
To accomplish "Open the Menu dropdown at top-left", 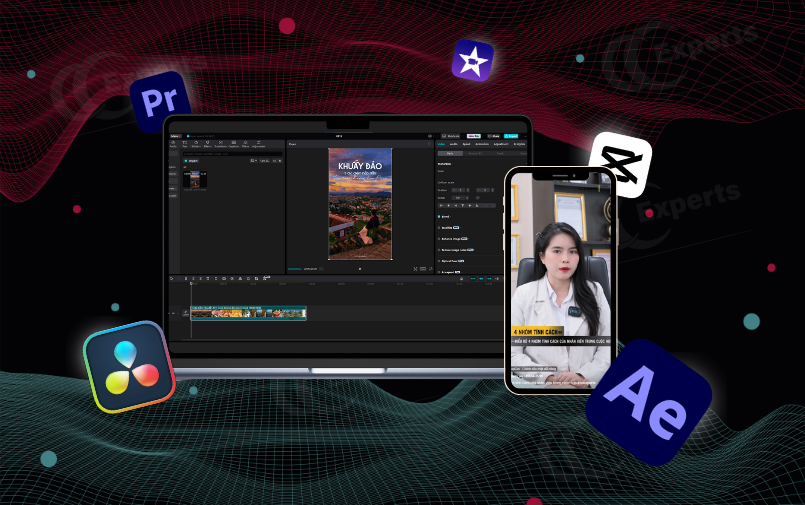I will 174,136.
